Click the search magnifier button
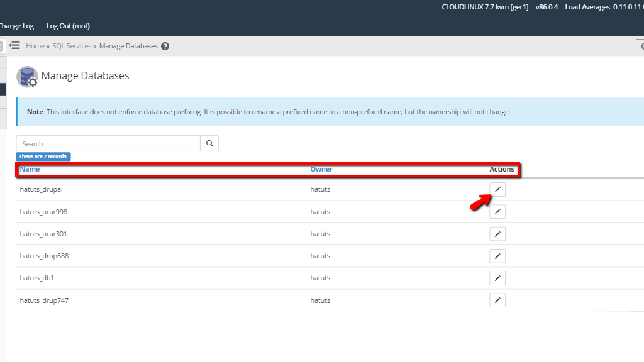Image resolution: width=644 pixels, height=362 pixels. [209, 143]
